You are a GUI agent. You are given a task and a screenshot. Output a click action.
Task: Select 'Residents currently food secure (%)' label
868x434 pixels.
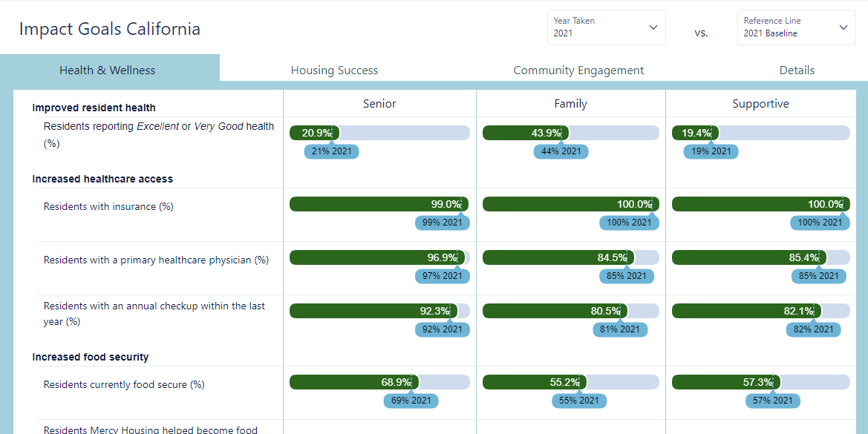pyautogui.click(x=124, y=385)
